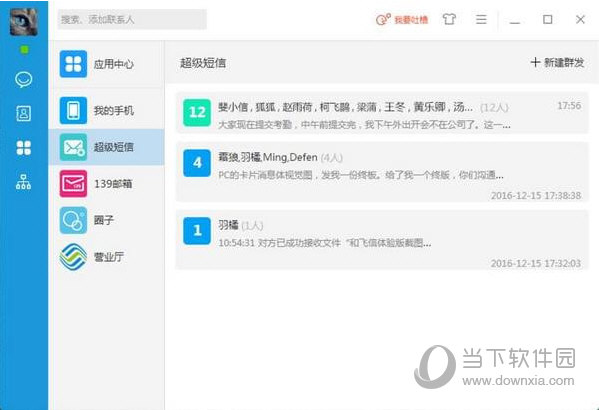
Task: Open the chat messages sidebar icon
Action: pyautogui.click(x=24, y=79)
